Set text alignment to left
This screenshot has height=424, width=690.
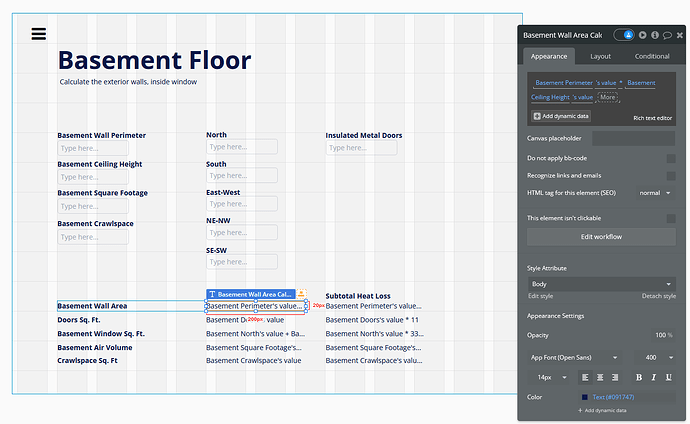point(585,377)
